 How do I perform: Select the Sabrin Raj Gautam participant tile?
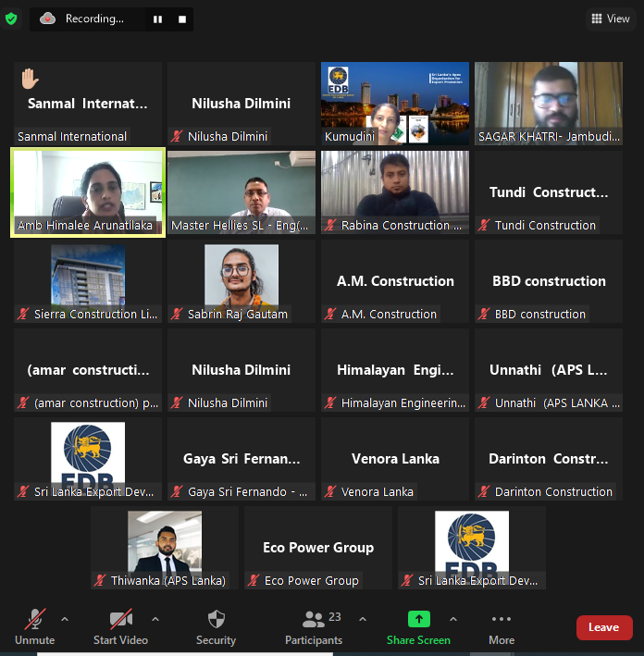(x=241, y=281)
